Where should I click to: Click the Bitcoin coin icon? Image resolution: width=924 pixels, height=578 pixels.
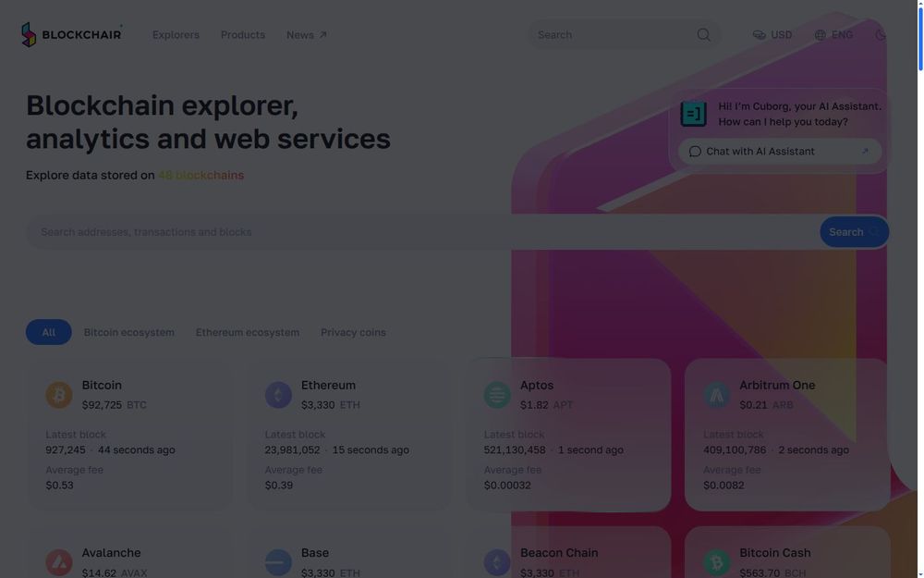coord(59,395)
